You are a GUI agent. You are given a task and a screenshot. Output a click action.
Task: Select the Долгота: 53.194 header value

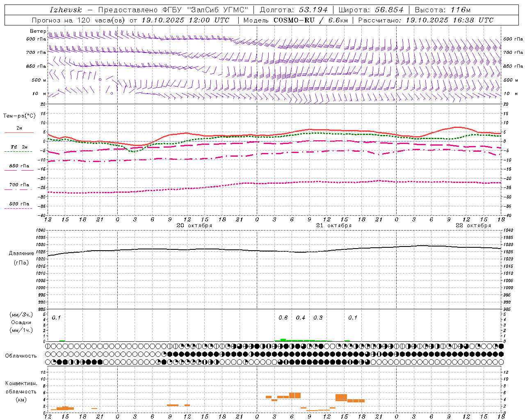tap(294, 10)
